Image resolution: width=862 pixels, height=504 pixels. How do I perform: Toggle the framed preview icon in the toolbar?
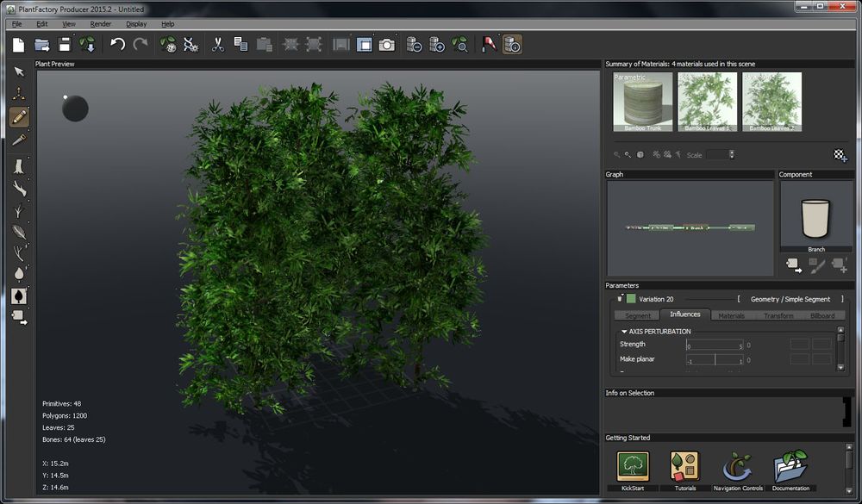(x=365, y=45)
